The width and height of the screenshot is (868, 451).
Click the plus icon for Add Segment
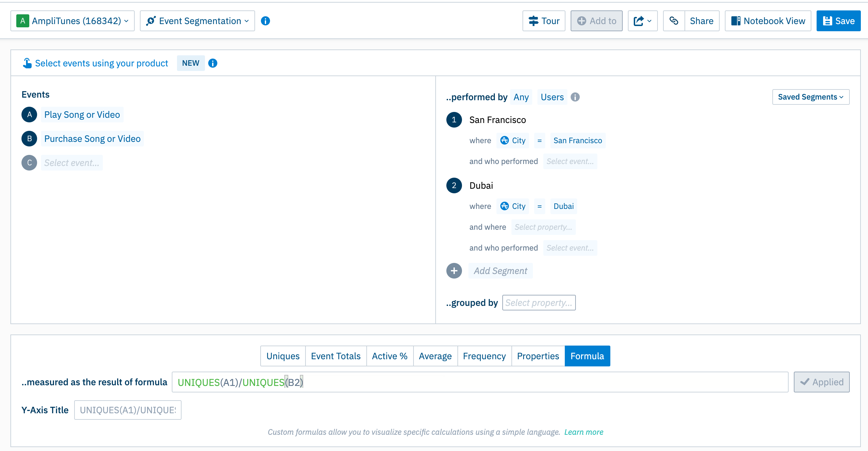click(x=454, y=271)
